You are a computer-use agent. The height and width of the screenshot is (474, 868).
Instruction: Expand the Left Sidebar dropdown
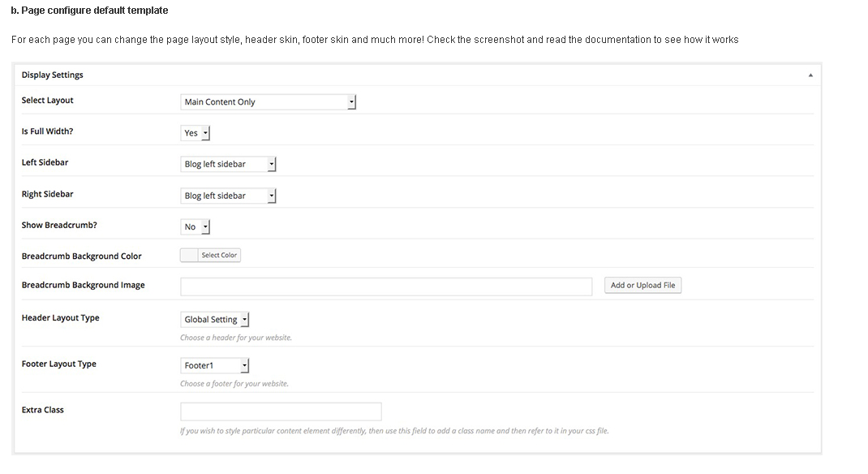(228, 164)
